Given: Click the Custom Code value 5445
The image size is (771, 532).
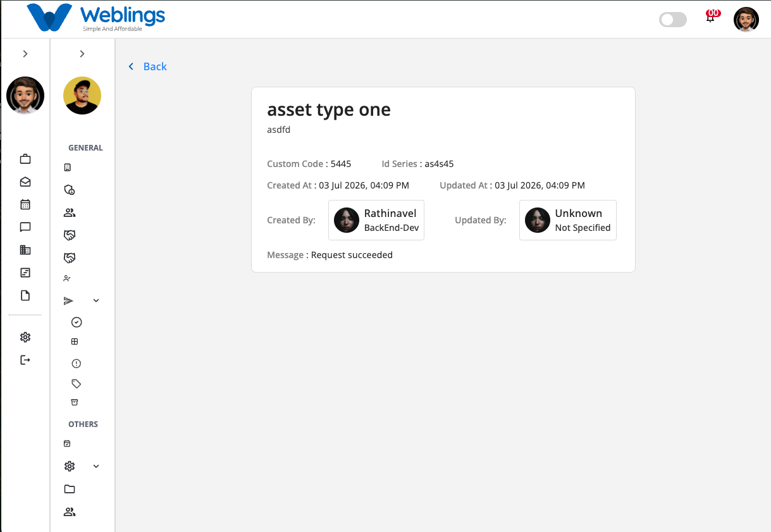Looking at the screenshot, I should [x=341, y=164].
